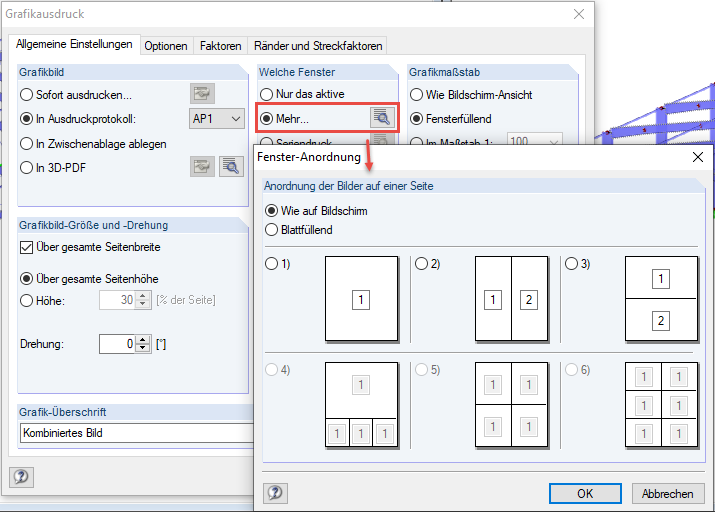Screen dimensions: 715x512
Task: Increase Drehung value with up arrow
Action: (x=144, y=339)
